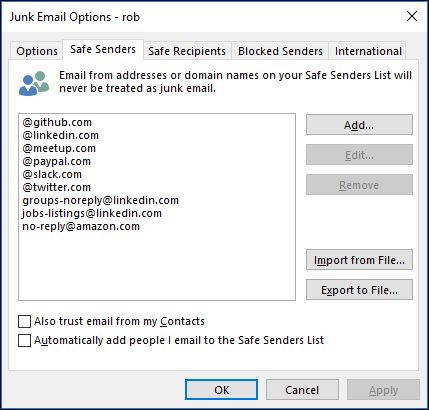Go to the Blocked Senders tab
429x410 pixels.
coord(280,51)
